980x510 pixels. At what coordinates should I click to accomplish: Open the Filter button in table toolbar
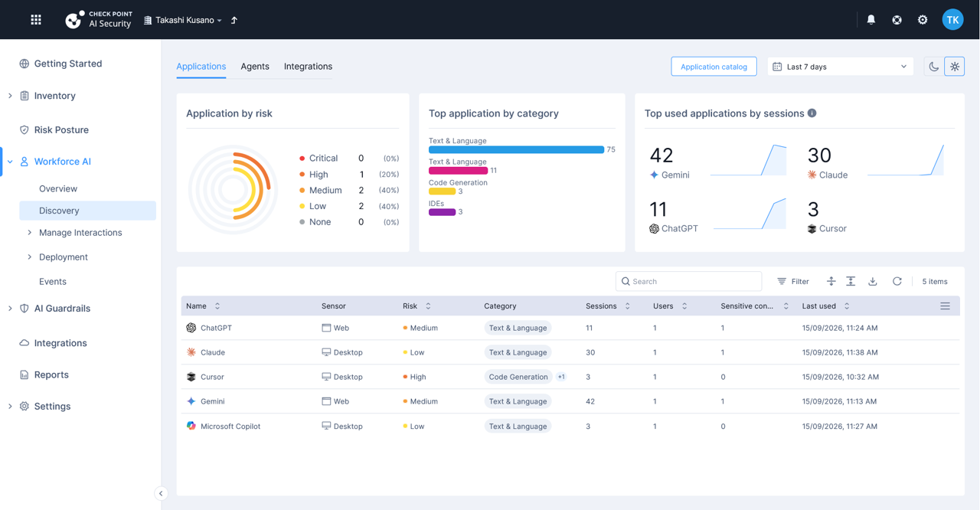click(x=793, y=281)
